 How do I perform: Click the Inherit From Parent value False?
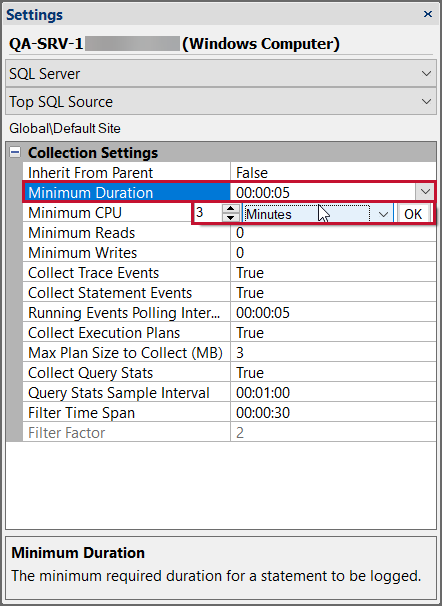(252, 172)
